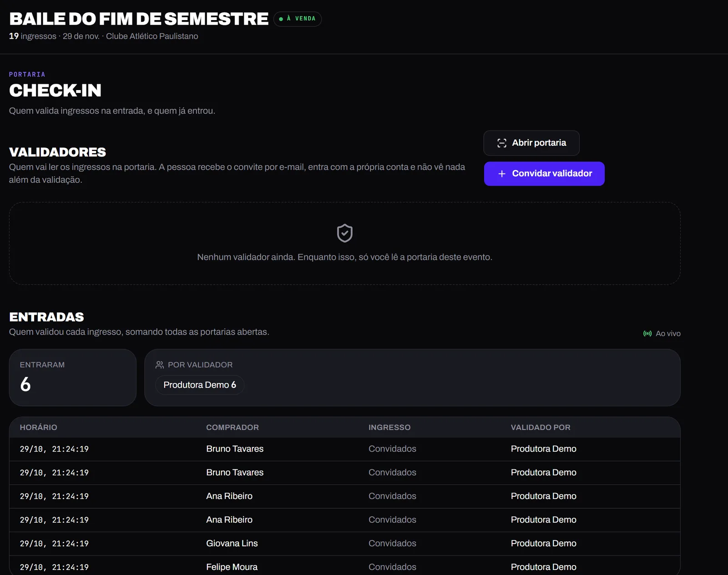Click the Entraram count of 6
This screenshot has width=728, height=575.
point(25,384)
